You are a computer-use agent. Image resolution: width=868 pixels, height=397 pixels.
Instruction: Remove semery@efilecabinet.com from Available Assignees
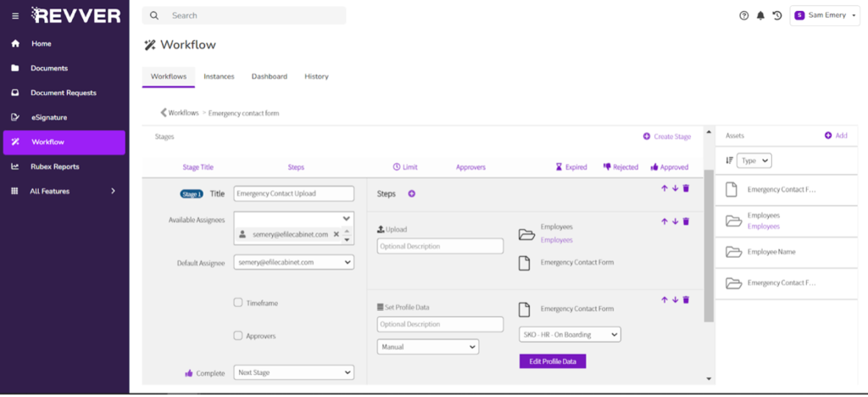tap(336, 234)
